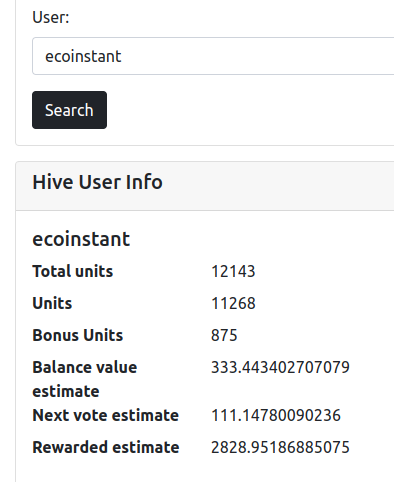Image resolution: width=394 pixels, height=482 pixels.
Task: Click the Total units label
Action: (x=73, y=271)
